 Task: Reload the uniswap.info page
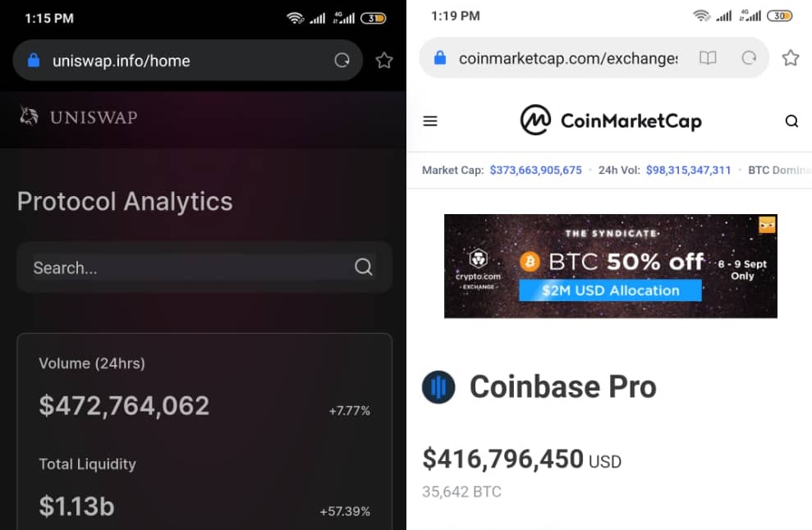[x=342, y=61]
